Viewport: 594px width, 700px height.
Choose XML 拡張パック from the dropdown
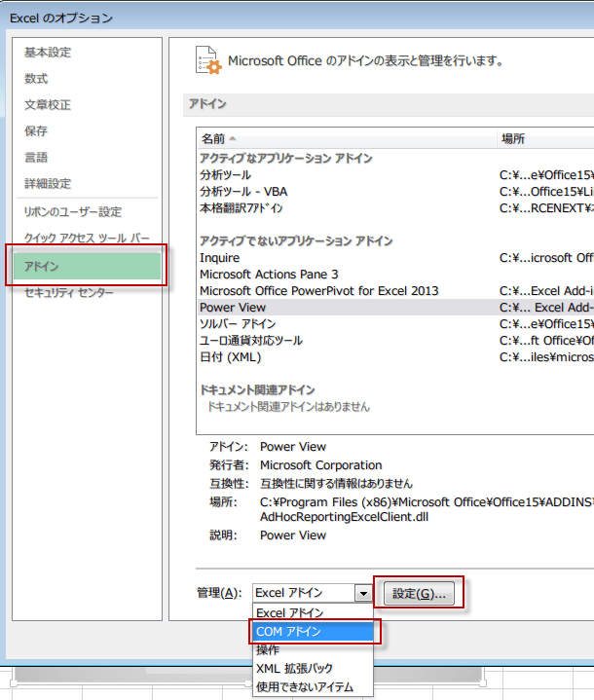click(x=313, y=668)
